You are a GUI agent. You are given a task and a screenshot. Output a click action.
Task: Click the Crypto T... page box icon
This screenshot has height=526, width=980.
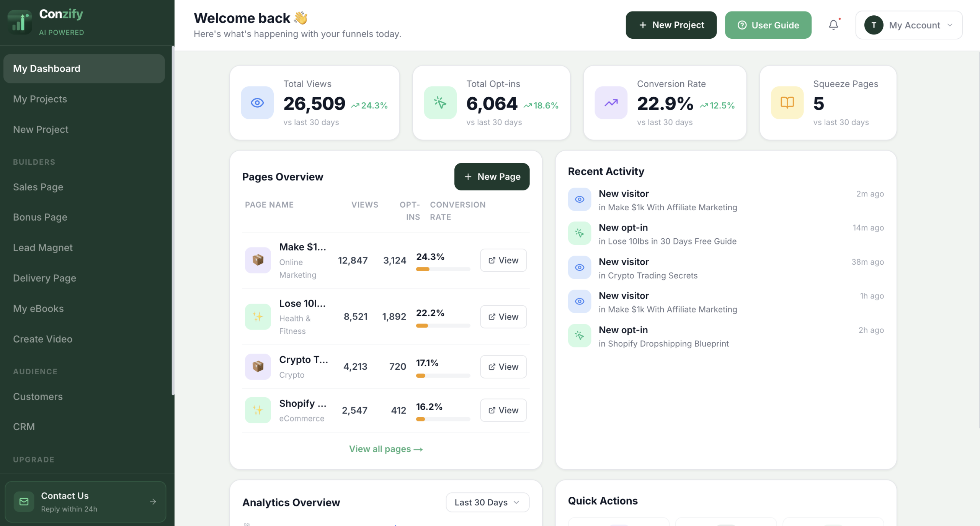[258, 367]
